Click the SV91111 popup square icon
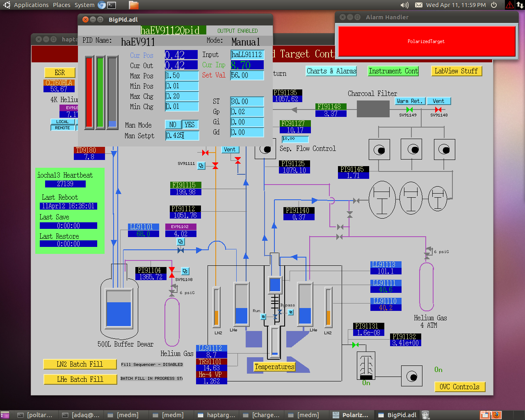This screenshot has height=420, width=525. pos(201,166)
